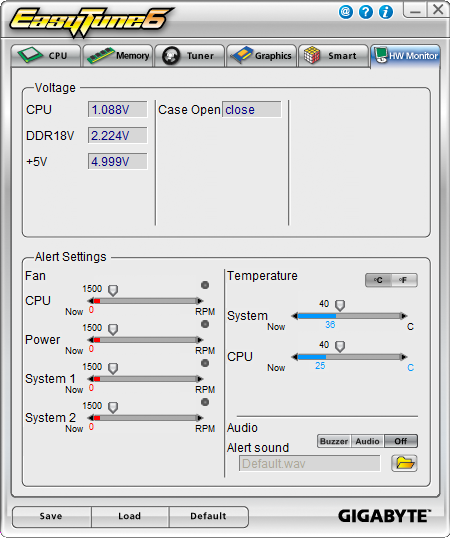Click System 1 fan threshold slider handle

click(x=113, y=369)
